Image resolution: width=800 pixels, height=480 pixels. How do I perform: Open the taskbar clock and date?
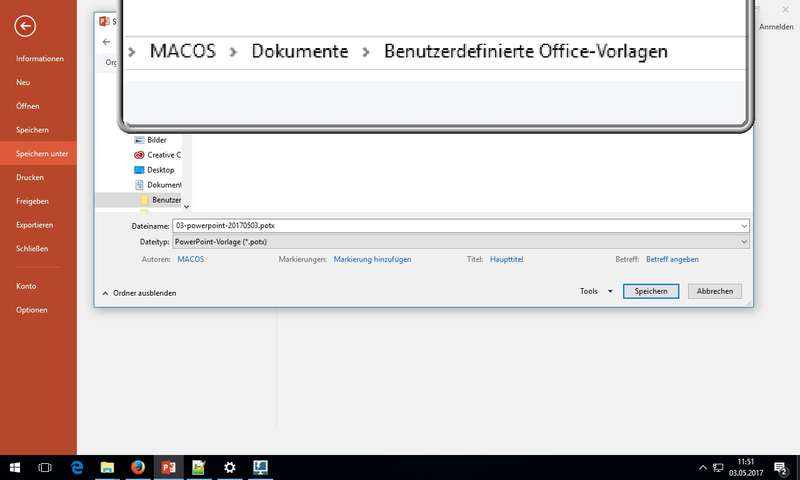[x=745, y=468]
